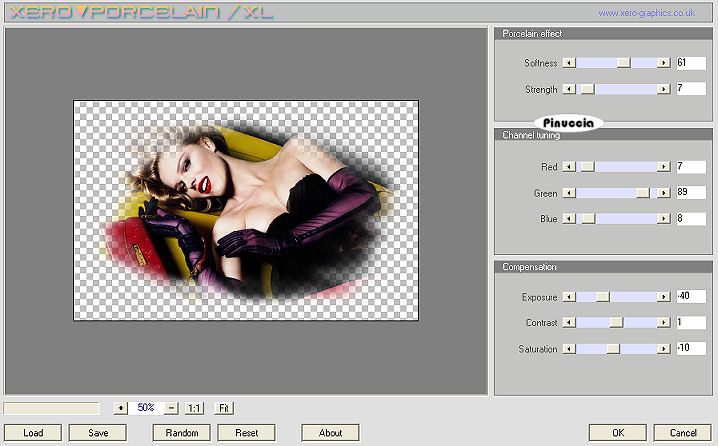This screenshot has width=718, height=446.
Task: Zoom out with the minus button
Action: point(171,408)
